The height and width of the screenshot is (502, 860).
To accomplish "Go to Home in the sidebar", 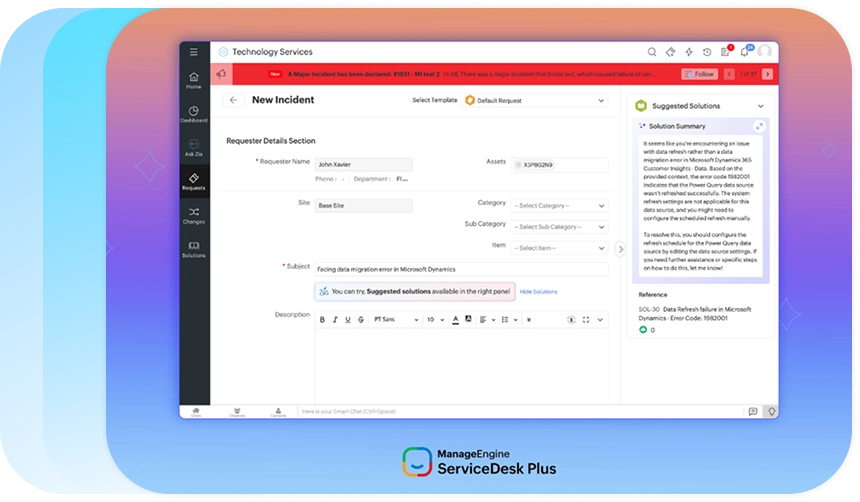I will click(194, 80).
